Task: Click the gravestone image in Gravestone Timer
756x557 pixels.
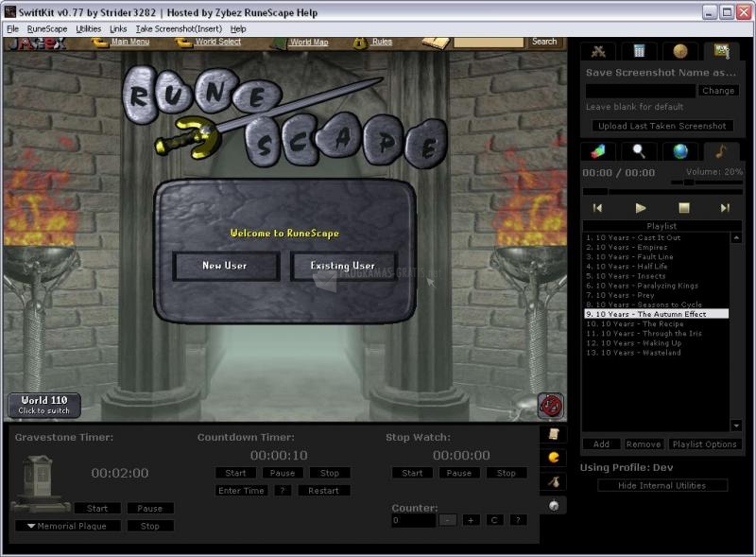Action: point(39,482)
